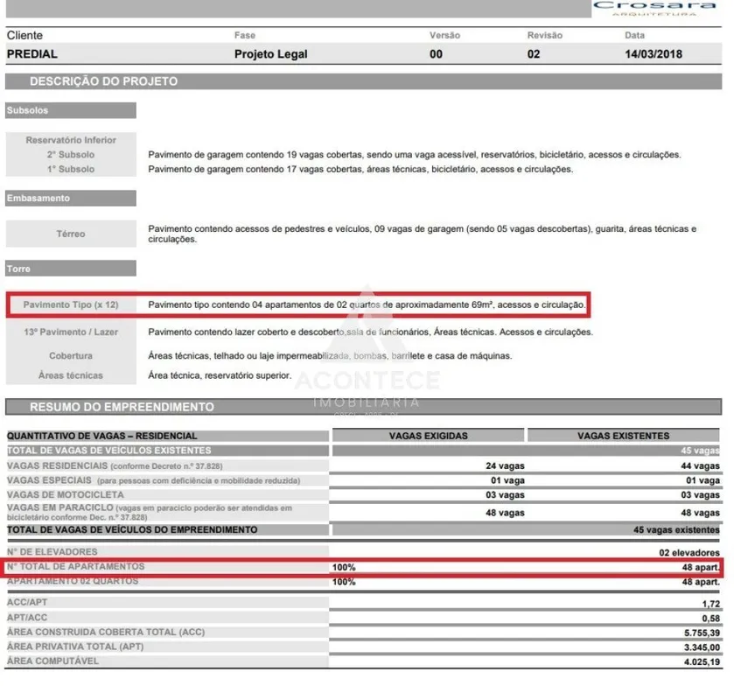Image resolution: width=734 pixels, height=700 pixels.
Task: Select the "45 vagas" total in the dark row
Action: pos(700,451)
